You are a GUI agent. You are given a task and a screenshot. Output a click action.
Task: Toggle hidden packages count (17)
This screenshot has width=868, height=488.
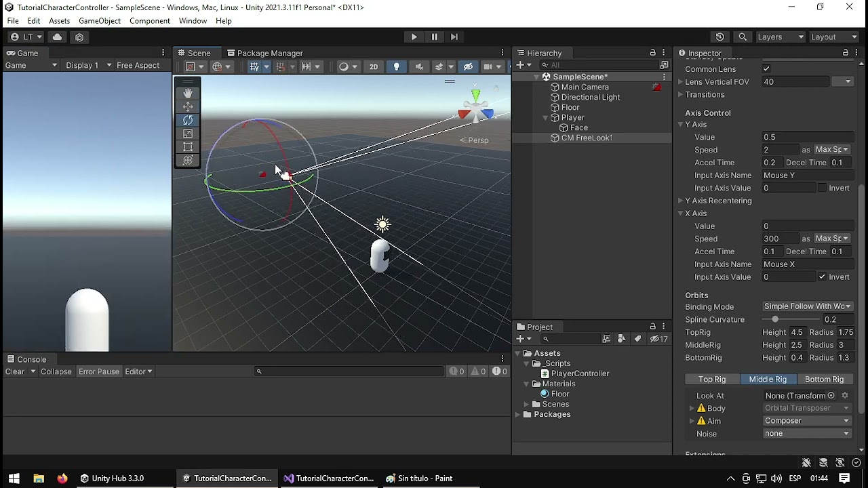coord(659,339)
